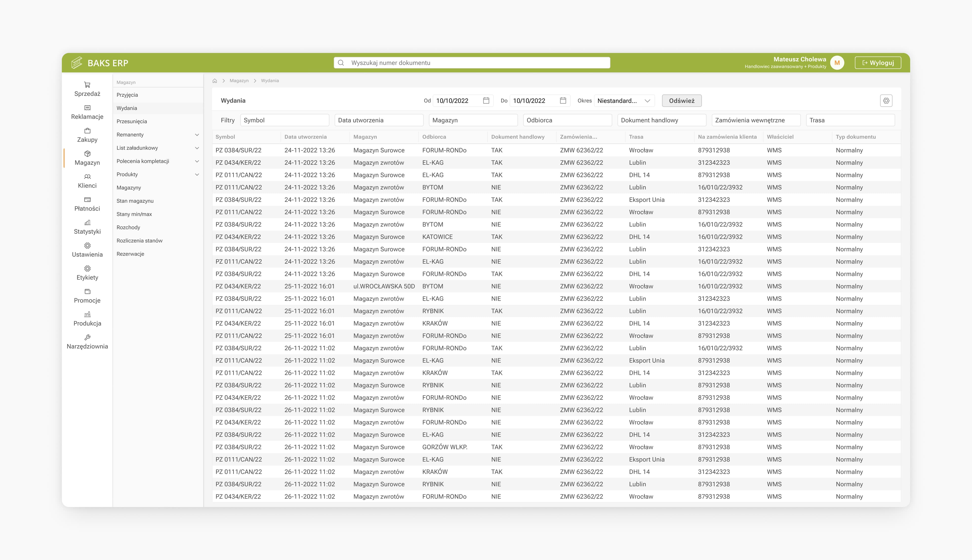Expand the Remanenty submenu
972x560 pixels.
click(197, 135)
